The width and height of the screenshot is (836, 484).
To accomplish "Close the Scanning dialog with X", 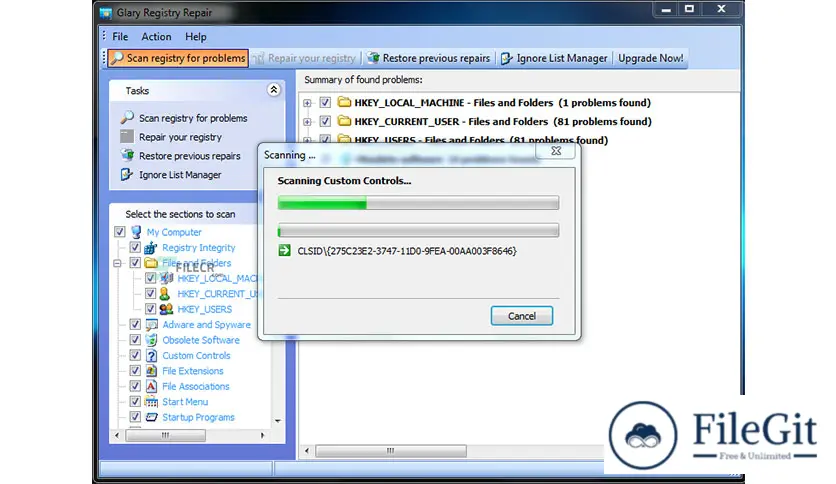I will (556, 151).
